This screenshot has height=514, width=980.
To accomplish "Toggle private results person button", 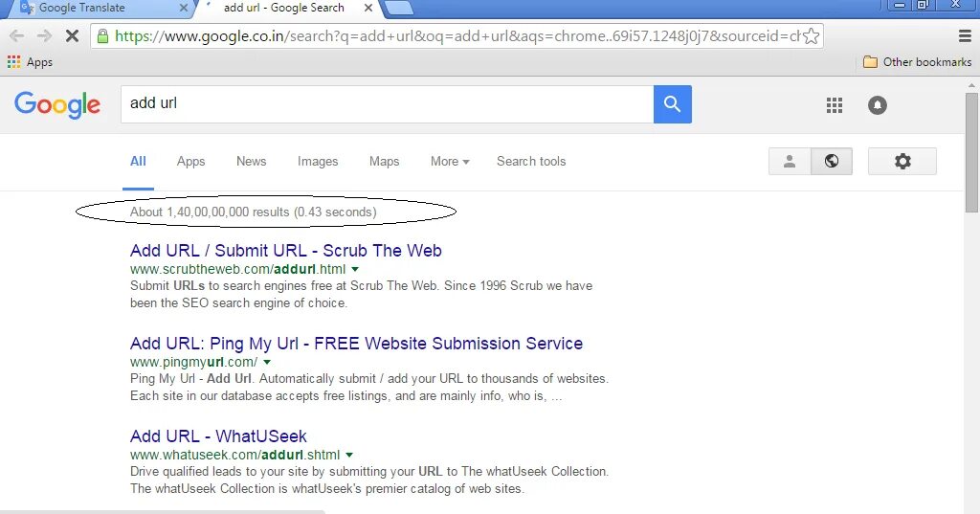I will click(790, 162).
